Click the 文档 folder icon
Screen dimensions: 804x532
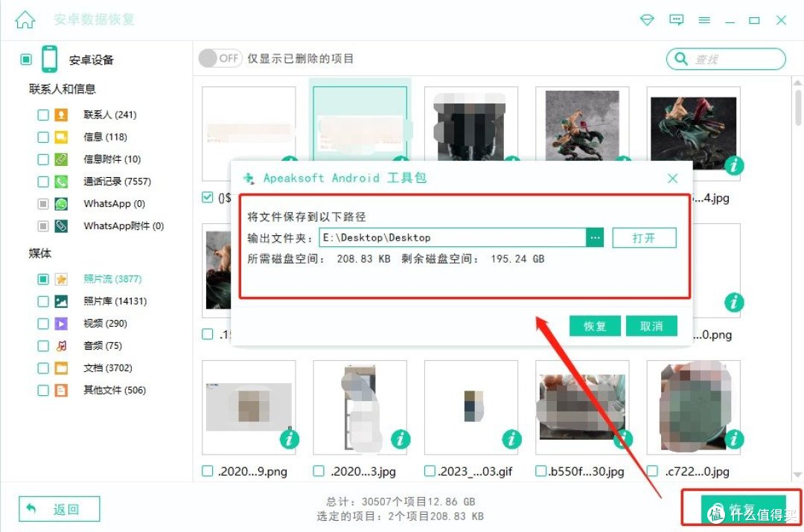coord(61,368)
